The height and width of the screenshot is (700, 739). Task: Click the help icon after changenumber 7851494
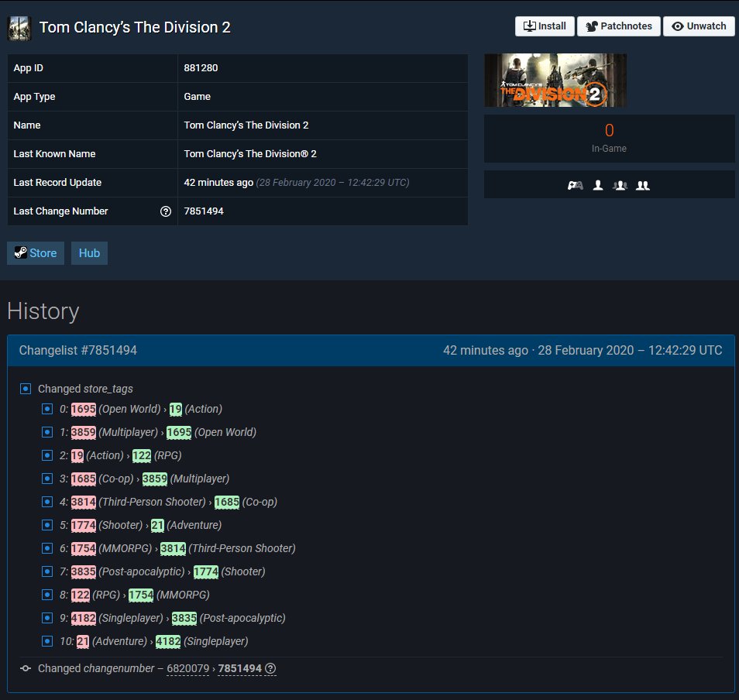270,668
